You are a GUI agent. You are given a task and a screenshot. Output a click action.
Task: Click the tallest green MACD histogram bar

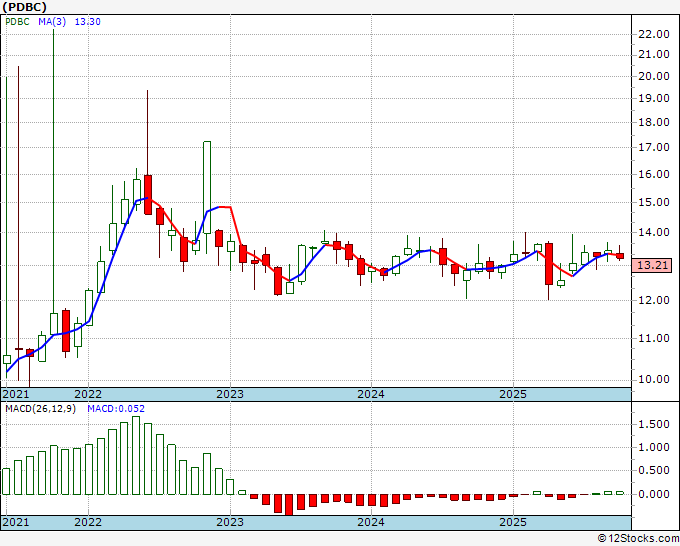pyautogui.click(x=136, y=456)
